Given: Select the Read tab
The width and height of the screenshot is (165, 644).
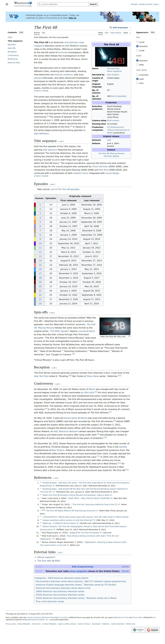Looking at the screenshot, I should click(100, 33).
